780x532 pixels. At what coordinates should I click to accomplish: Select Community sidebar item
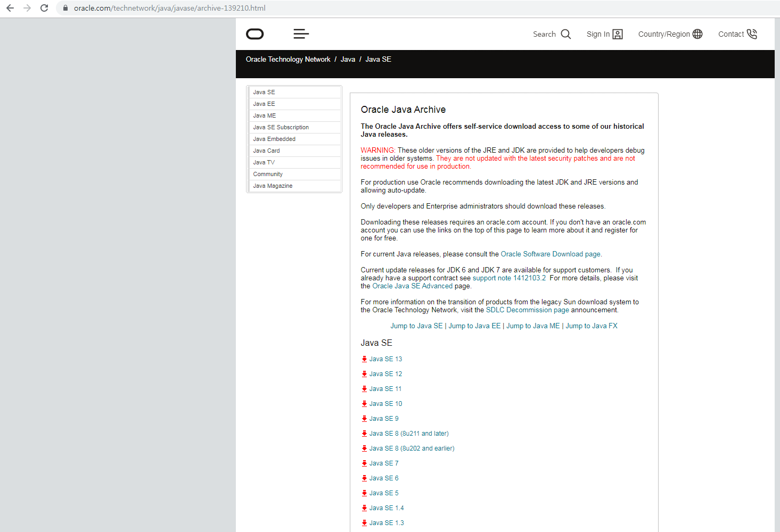pyautogui.click(x=294, y=174)
